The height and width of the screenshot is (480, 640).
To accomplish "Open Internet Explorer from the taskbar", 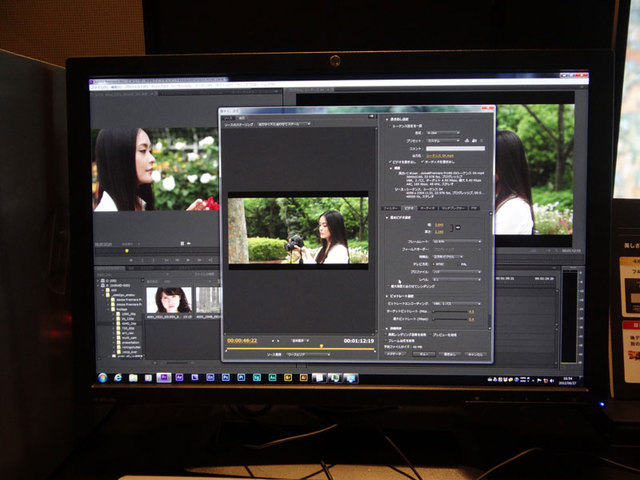I will click(119, 377).
